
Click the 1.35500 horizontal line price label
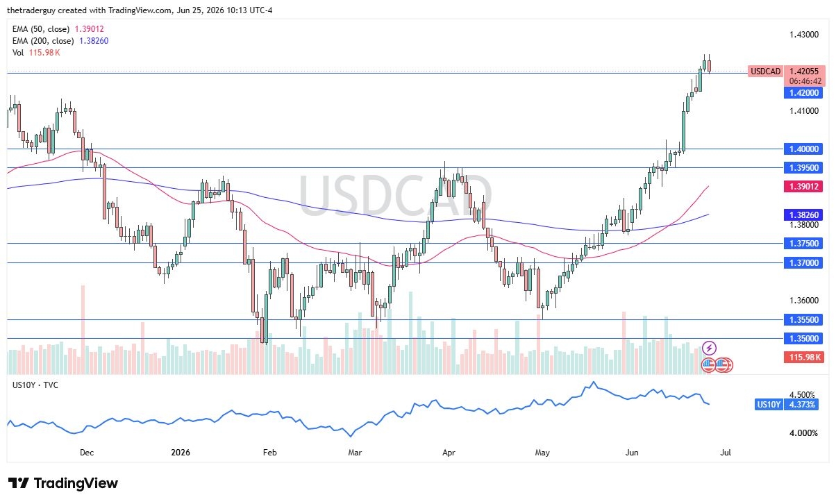point(804,320)
